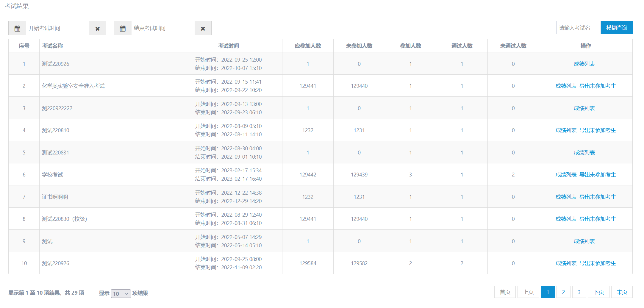Open 成绩列表 for row 9 测试
Viewport: 644px width, 308px height.
click(584, 241)
